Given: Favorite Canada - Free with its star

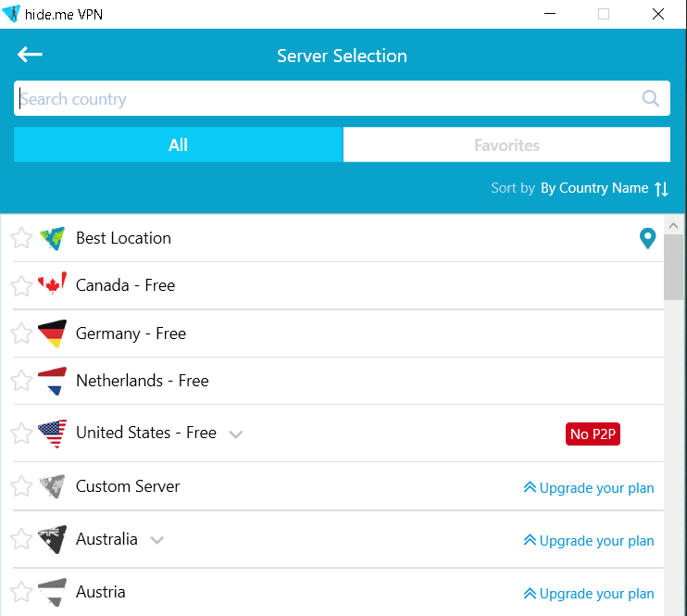Looking at the screenshot, I should (21, 285).
